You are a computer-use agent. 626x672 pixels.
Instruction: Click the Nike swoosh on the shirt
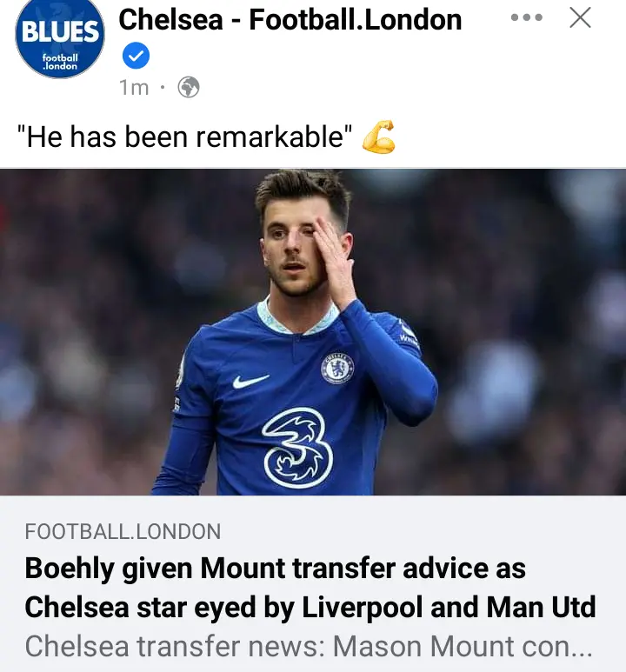click(x=251, y=381)
